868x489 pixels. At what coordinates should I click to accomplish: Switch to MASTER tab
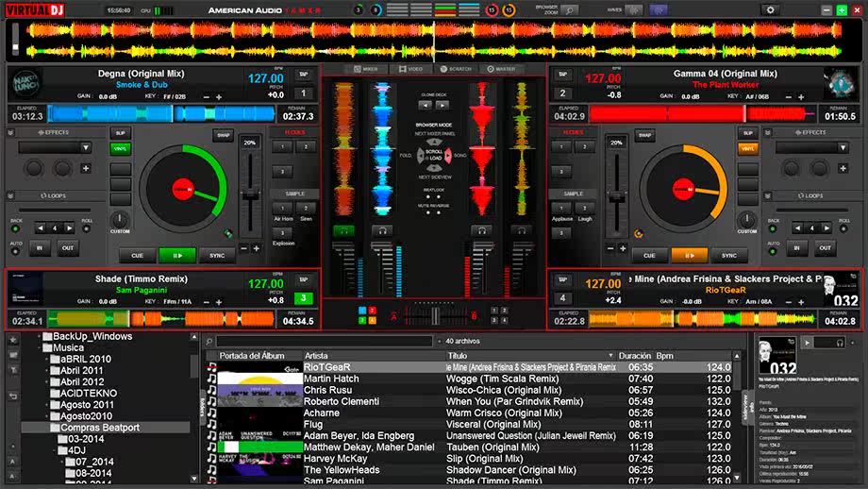[x=502, y=69]
